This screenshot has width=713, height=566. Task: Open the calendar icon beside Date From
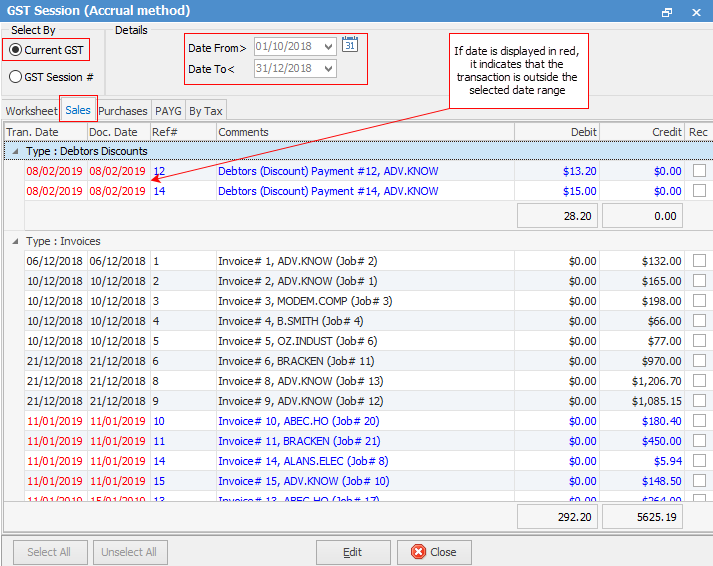[349, 45]
